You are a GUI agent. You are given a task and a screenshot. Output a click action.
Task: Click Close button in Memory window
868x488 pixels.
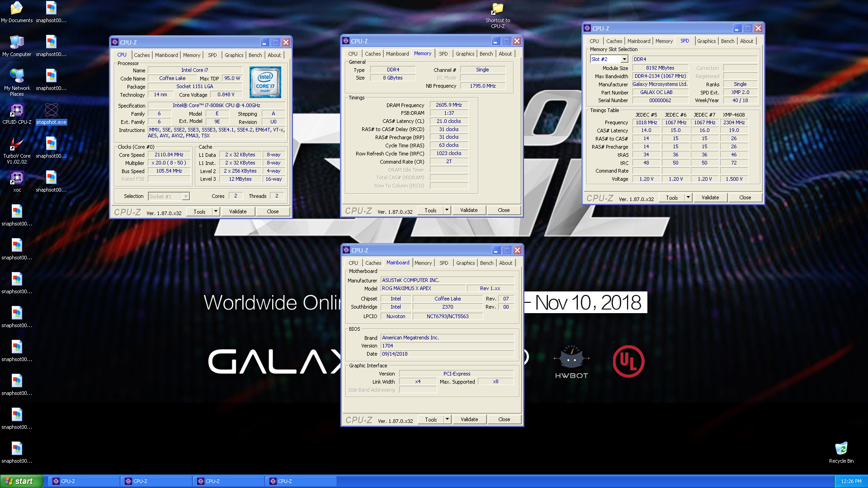click(x=504, y=210)
